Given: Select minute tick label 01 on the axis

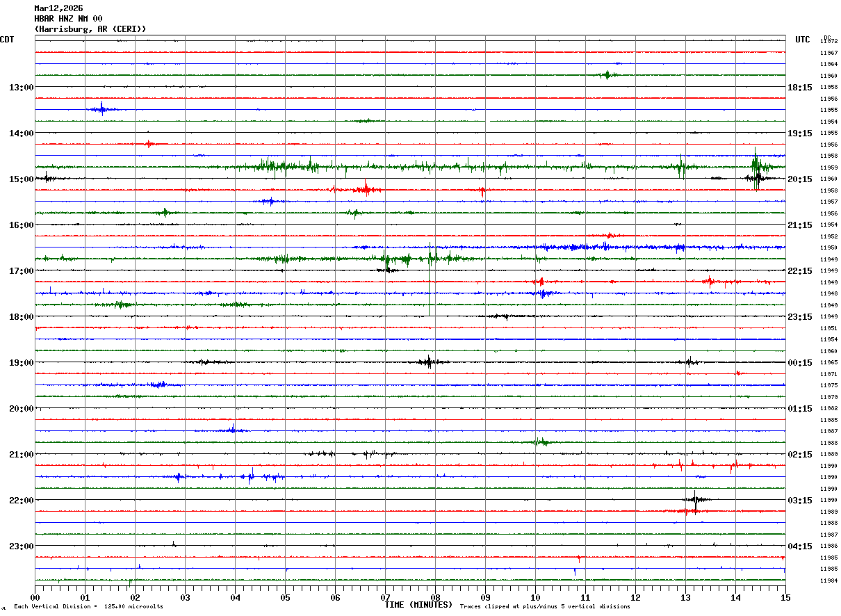Looking at the screenshot, I should pyautogui.click(x=85, y=597).
